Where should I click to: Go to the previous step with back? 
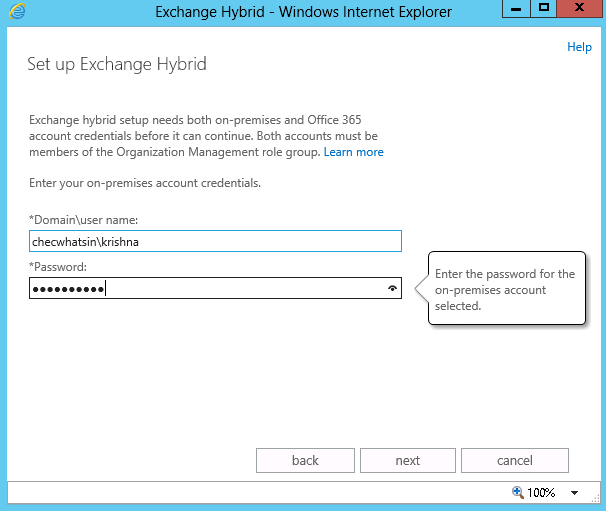click(x=305, y=460)
